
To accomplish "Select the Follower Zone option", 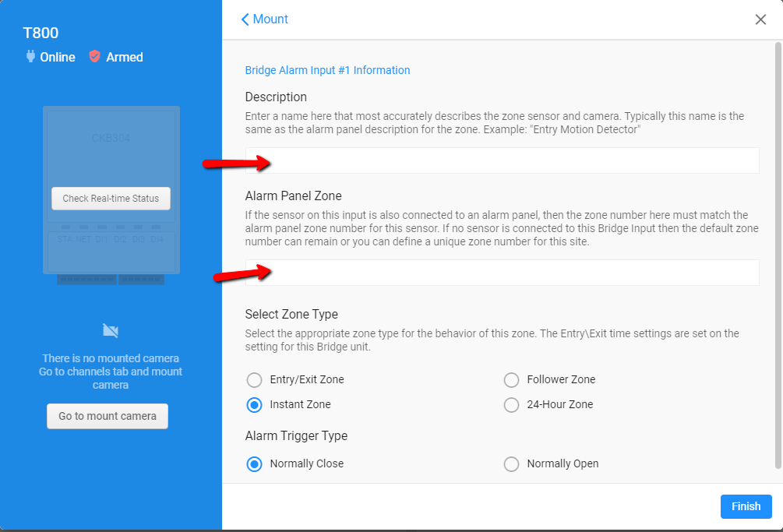I will pos(511,379).
